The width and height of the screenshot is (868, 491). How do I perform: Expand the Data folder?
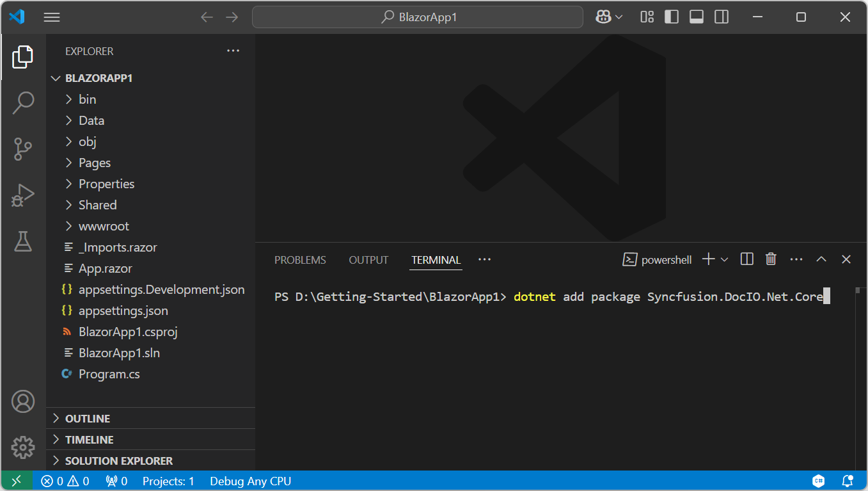click(150, 120)
